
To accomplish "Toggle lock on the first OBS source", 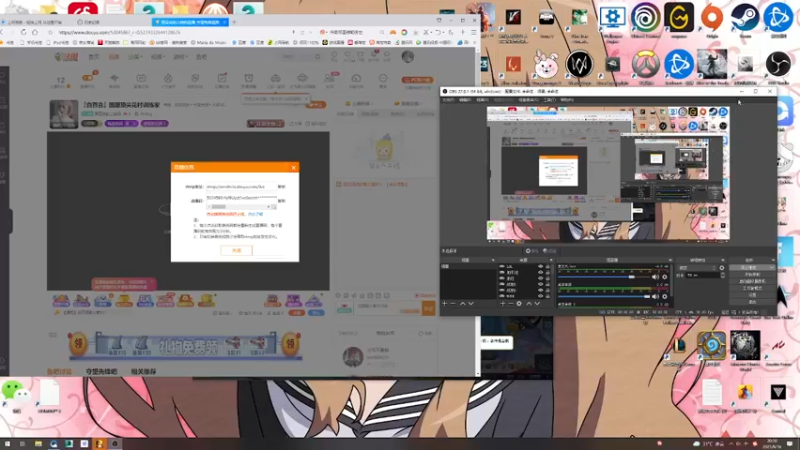I will 548,266.
